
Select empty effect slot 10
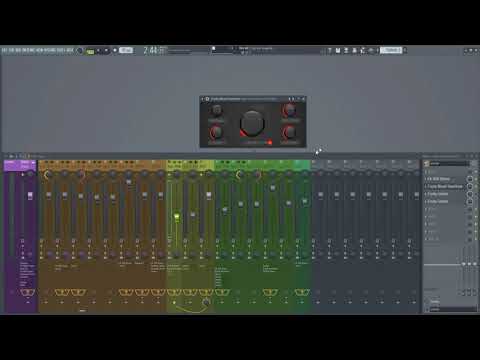445,239
